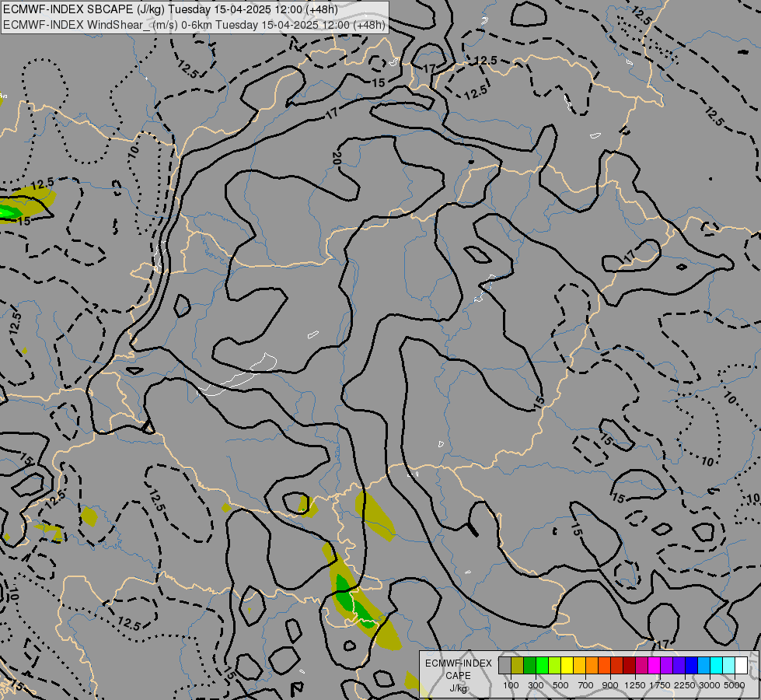Click the 3000 value on the legend scale
The height and width of the screenshot is (700, 761).
click(710, 685)
